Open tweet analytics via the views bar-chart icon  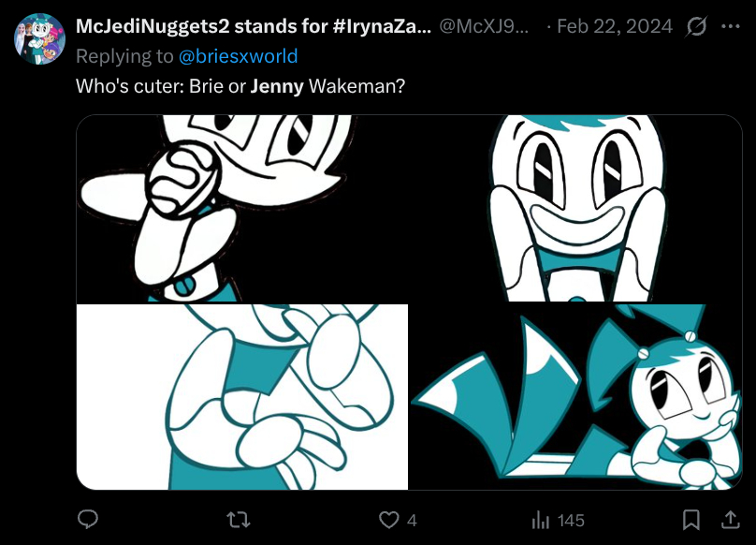click(x=540, y=519)
